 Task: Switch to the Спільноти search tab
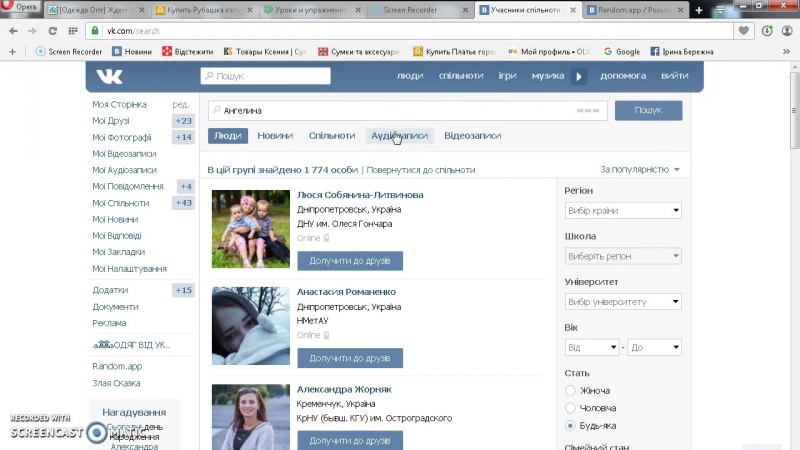point(331,136)
